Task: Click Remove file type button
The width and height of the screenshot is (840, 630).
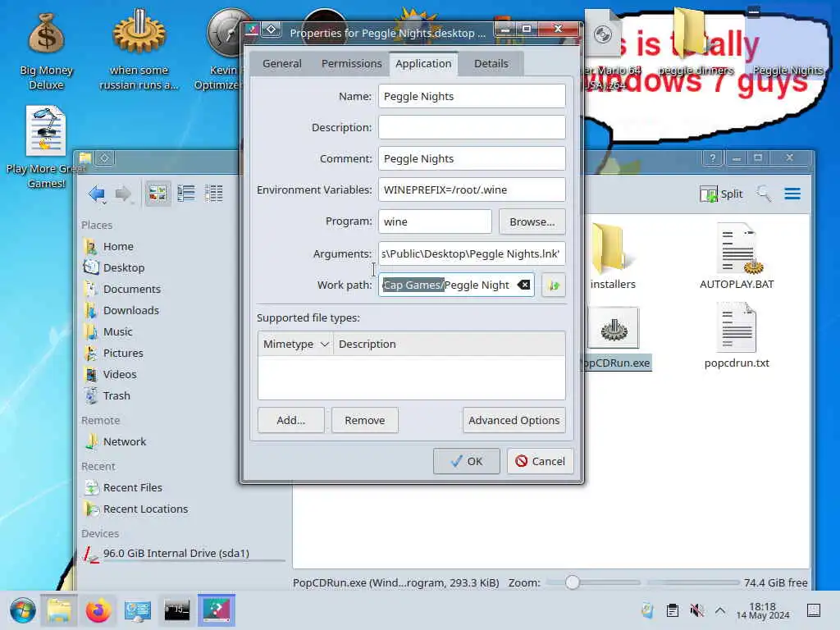Action: click(365, 421)
